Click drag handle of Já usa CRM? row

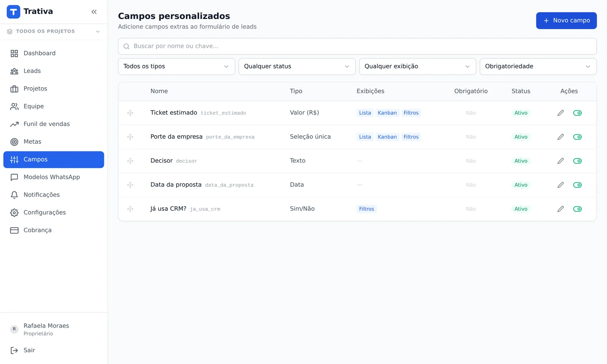(130, 209)
